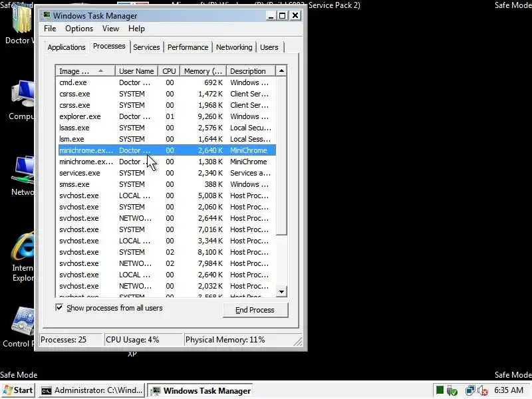Screen dimensions: 532x399
Task: Open the Computer desktop icon
Action: tap(22, 100)
